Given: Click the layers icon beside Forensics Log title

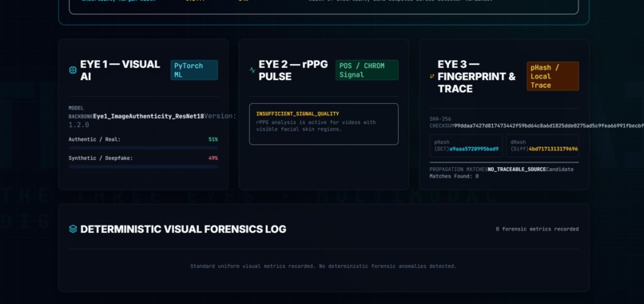Looking at the screenshot, I should click(x=73, y=229).
